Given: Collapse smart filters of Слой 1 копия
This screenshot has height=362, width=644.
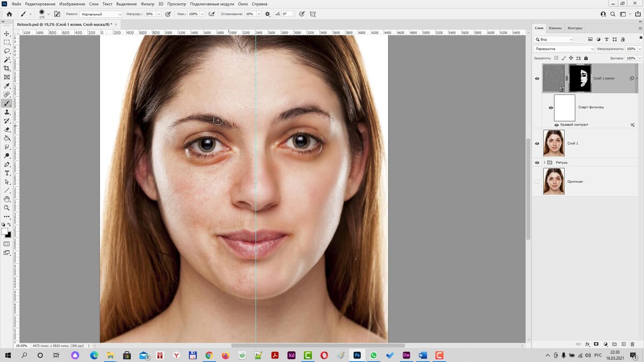Looking at the screenshot, I should point(637,78).
